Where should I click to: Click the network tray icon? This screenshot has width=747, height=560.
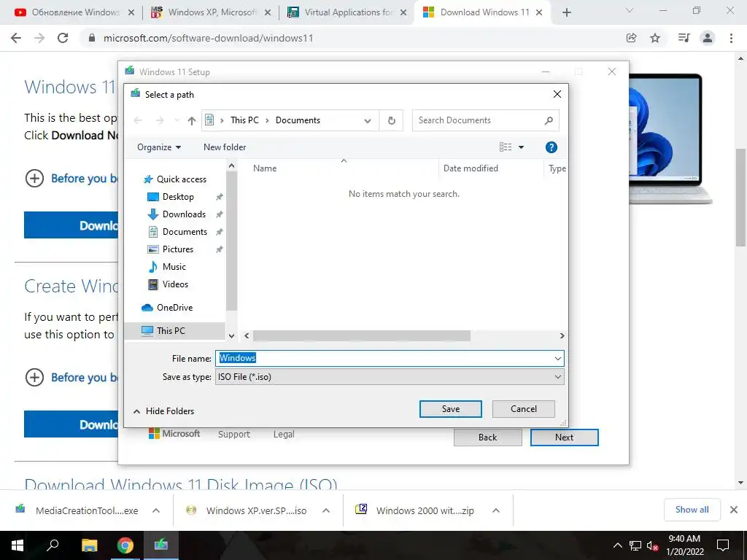tap(635, 545)
